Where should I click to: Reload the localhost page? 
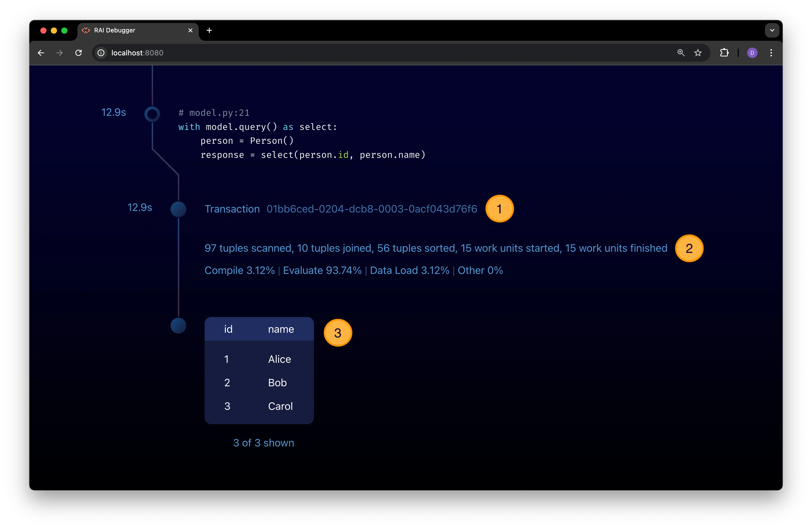pyautogui.click(x=78, y=53)
